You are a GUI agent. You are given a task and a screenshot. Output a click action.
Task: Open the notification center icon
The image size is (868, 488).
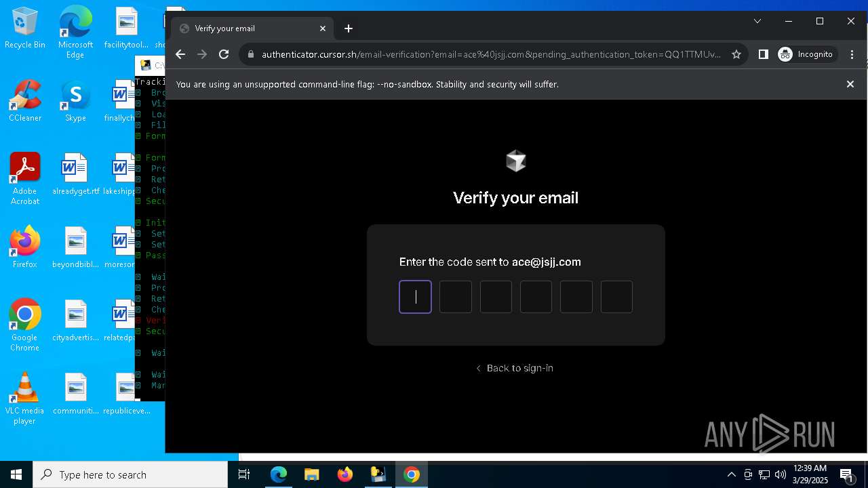pyautogui.click(x=846, y=474)
